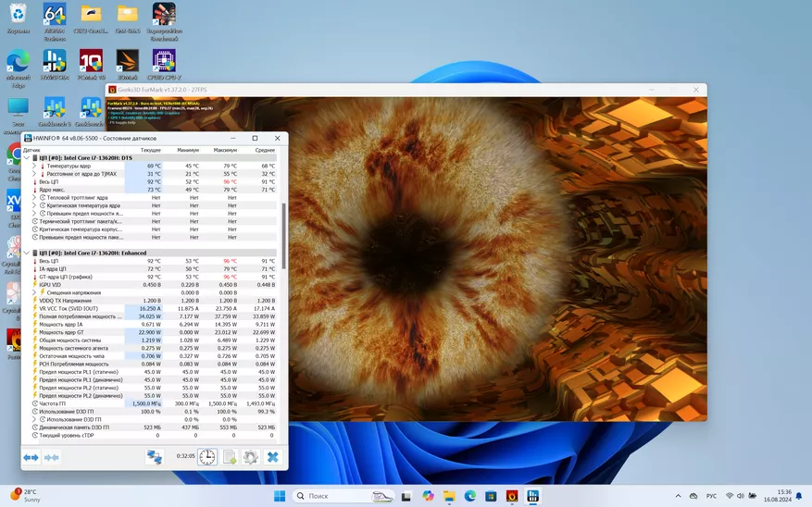This screenshot has height=507, width=812.
Task: Expand the Температуры ядер row
Action: point(34,166)
